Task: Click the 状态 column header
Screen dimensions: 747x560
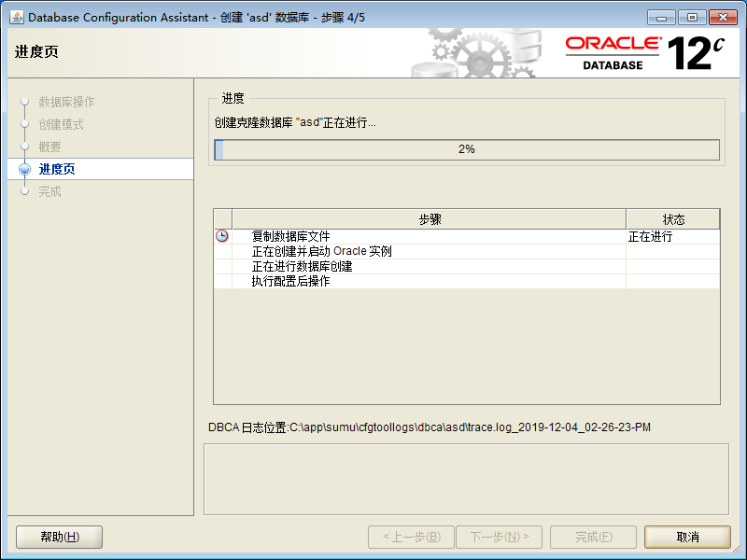Action: (x=673, y=219)
